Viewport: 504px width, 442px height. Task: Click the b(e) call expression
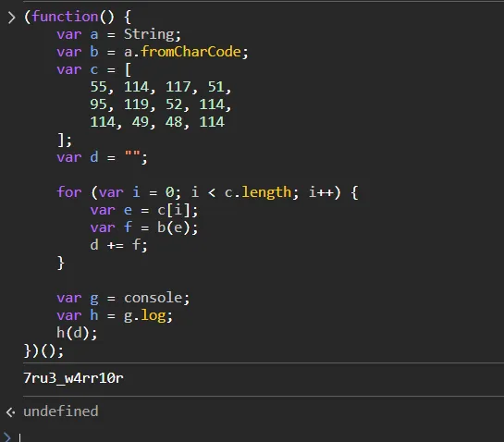coord(174,227)
